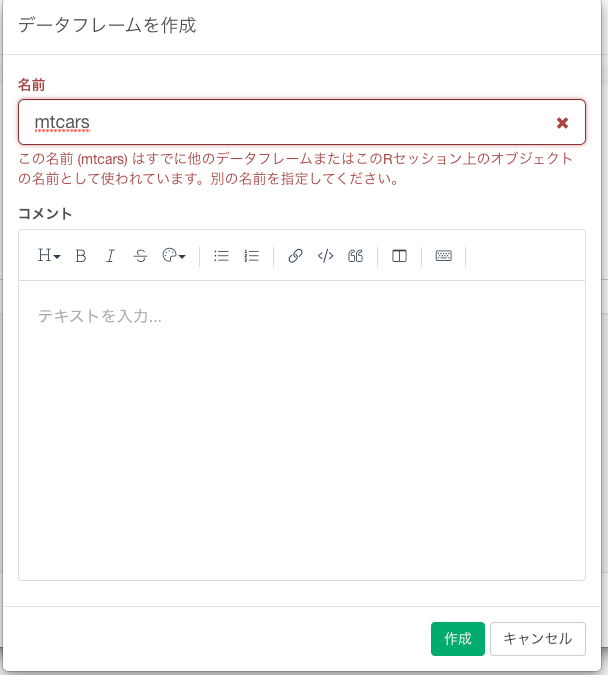The width and height of the screenshot is (608, 675).
Task: Clear the name field with the red X
Action: (x=562, y=122)
